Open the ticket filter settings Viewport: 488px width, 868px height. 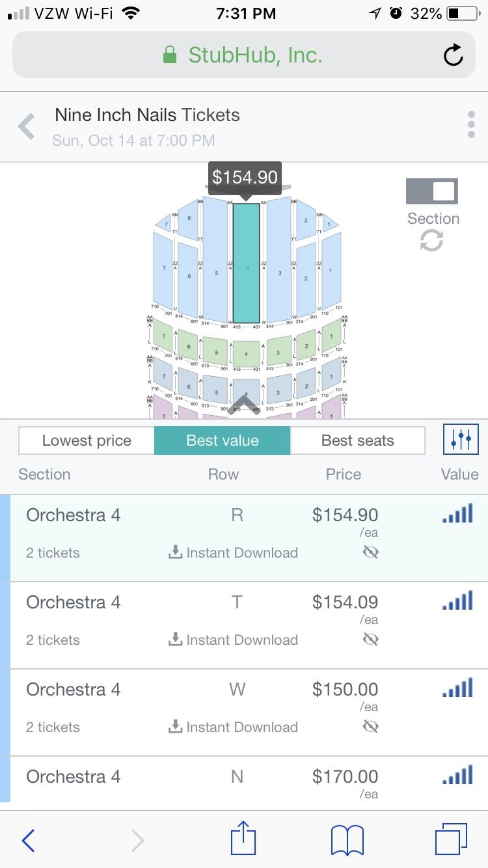(461, 441)
